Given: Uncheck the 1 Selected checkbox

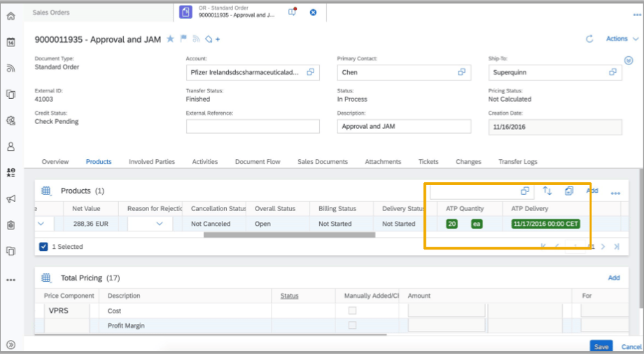Looking at the screenshot, I should pyautogui.click(x=43, y=247).
